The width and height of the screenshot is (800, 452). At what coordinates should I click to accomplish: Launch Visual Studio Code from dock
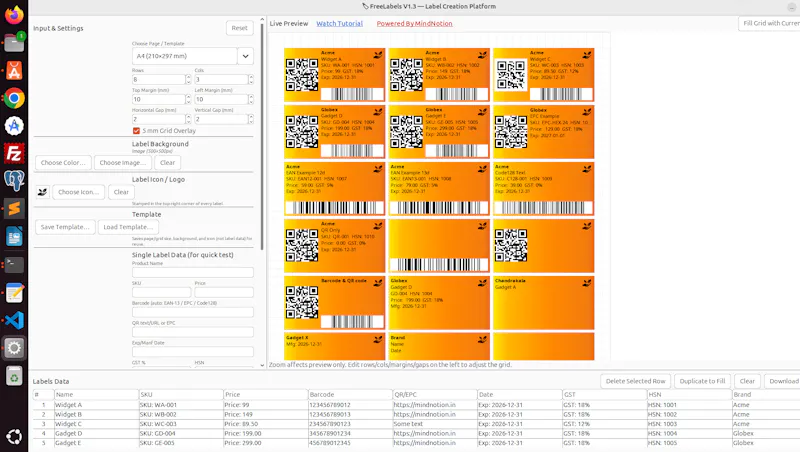click(x=14, y=320)
